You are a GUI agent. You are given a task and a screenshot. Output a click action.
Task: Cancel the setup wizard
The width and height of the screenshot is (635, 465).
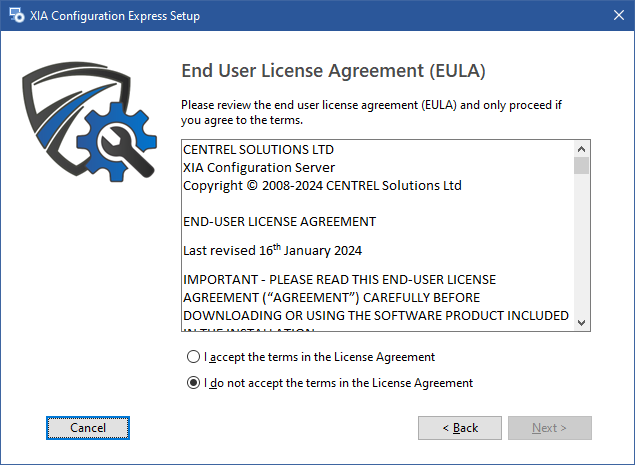coord(88,428)
